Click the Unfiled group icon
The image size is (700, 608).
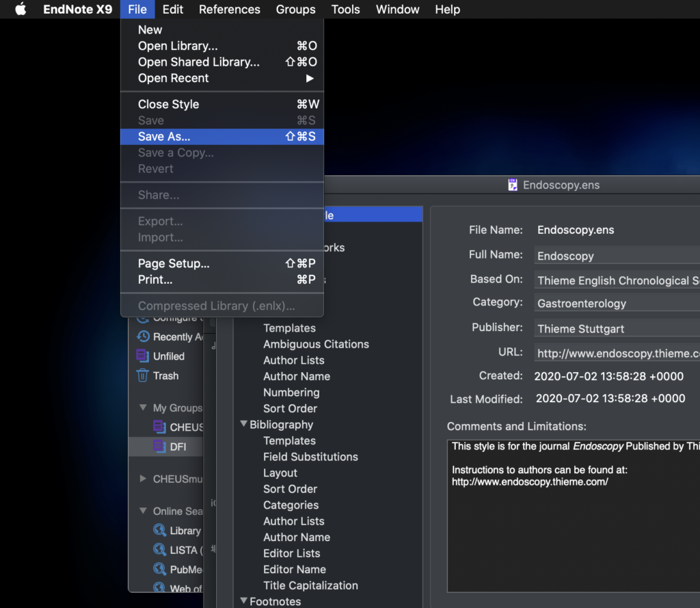(x=142, y=356)
